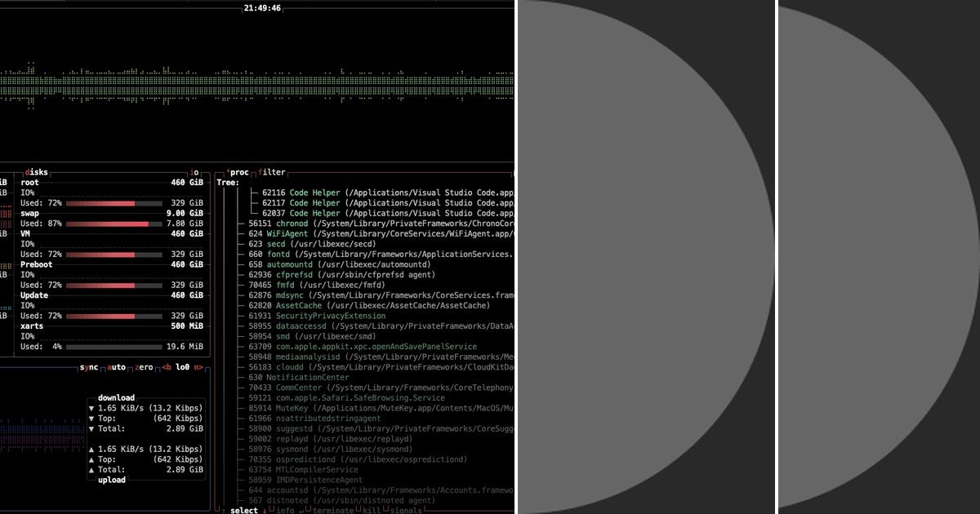980x514 pixels.
Task: Toggle auto network scaling
Action: (x=117, y=369)
